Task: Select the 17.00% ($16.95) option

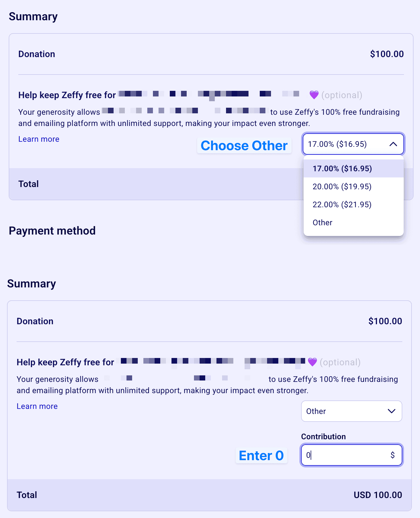Action: (x=342, y=169)
